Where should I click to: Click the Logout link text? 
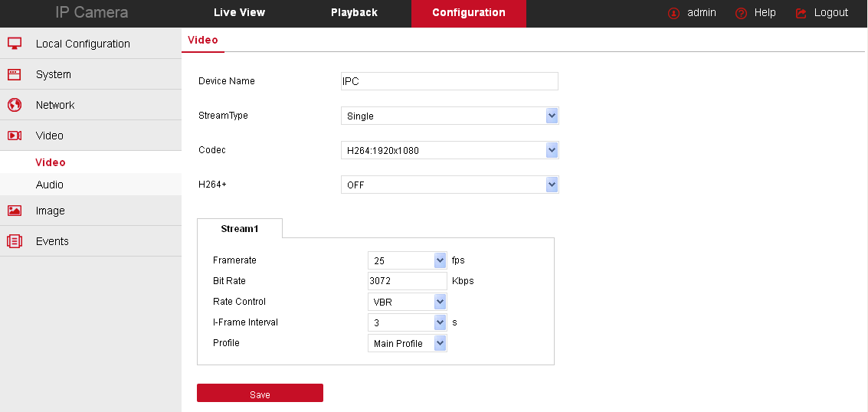831,13
